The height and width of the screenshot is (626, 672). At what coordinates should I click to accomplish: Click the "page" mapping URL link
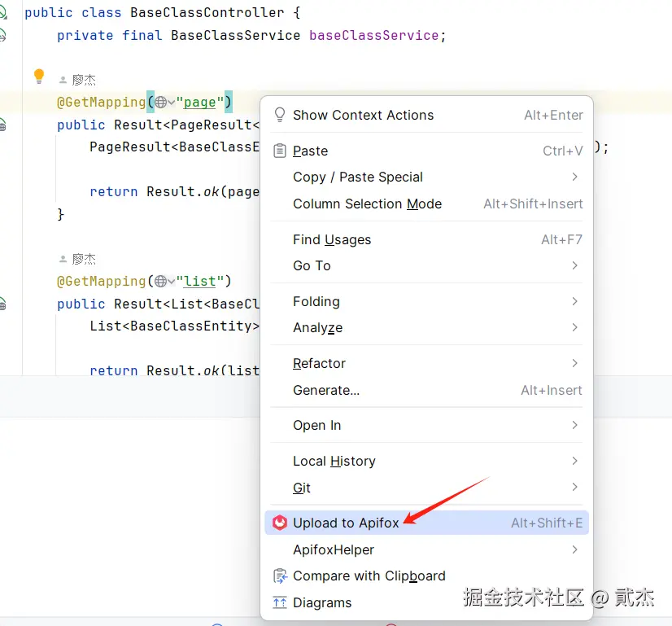[199, 102]
